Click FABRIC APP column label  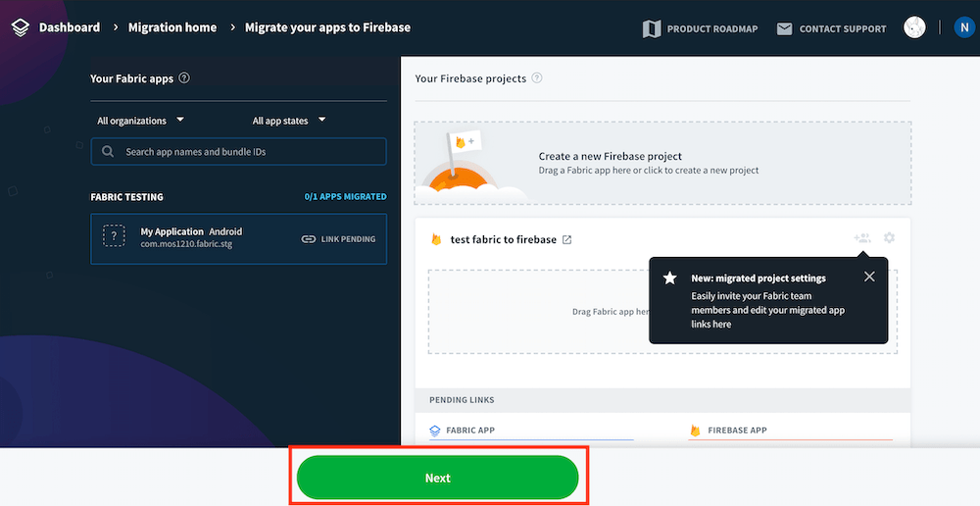470,430
